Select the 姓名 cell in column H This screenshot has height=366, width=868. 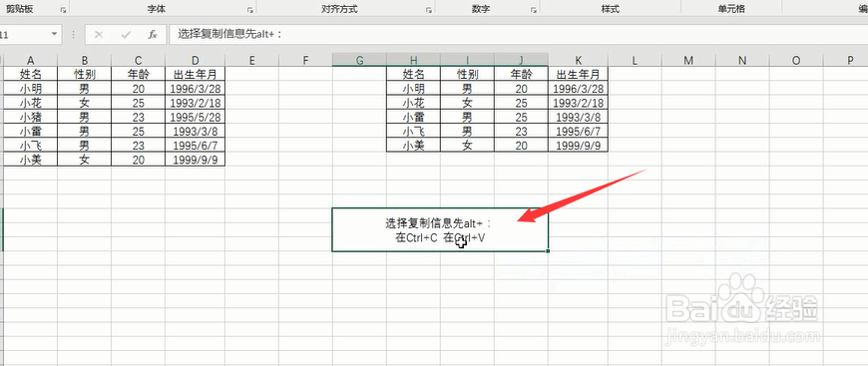[413, 74]
